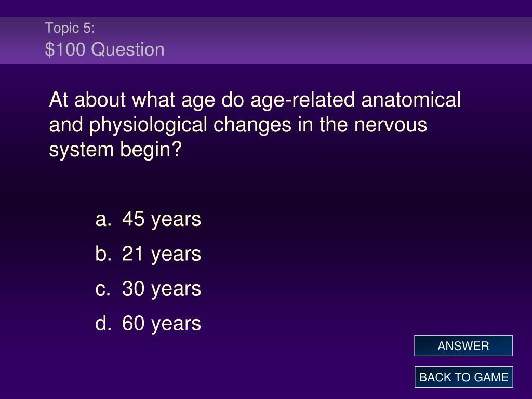532x399 pixels.
Task: Select answer option c. 30 years
Action: pyautogui.click(x=148, y=289)
